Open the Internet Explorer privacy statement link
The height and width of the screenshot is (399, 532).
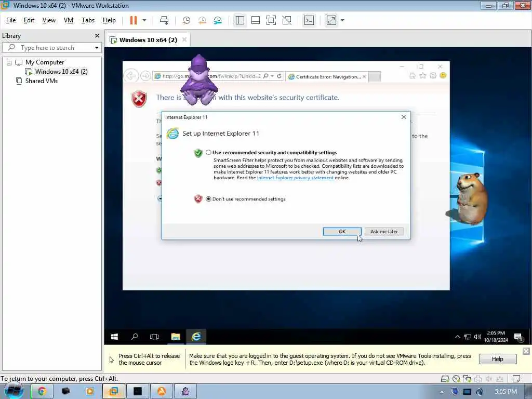click(295, 178)
